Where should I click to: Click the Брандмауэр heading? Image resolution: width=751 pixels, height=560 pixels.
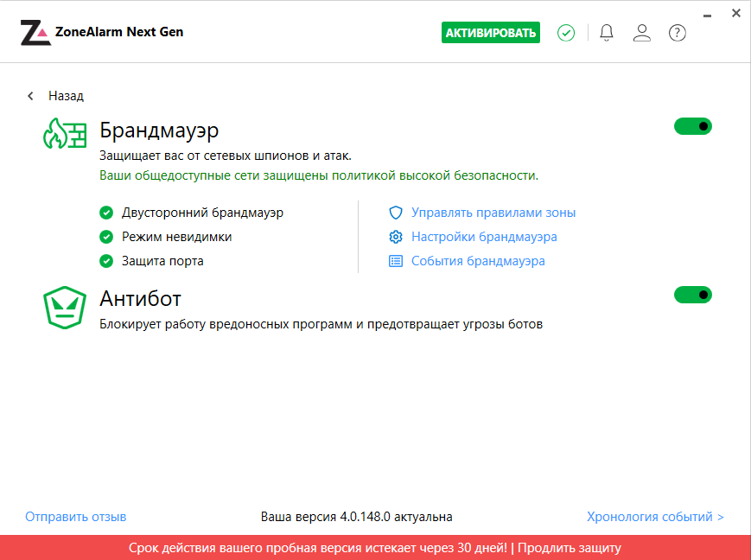[159, 130]
